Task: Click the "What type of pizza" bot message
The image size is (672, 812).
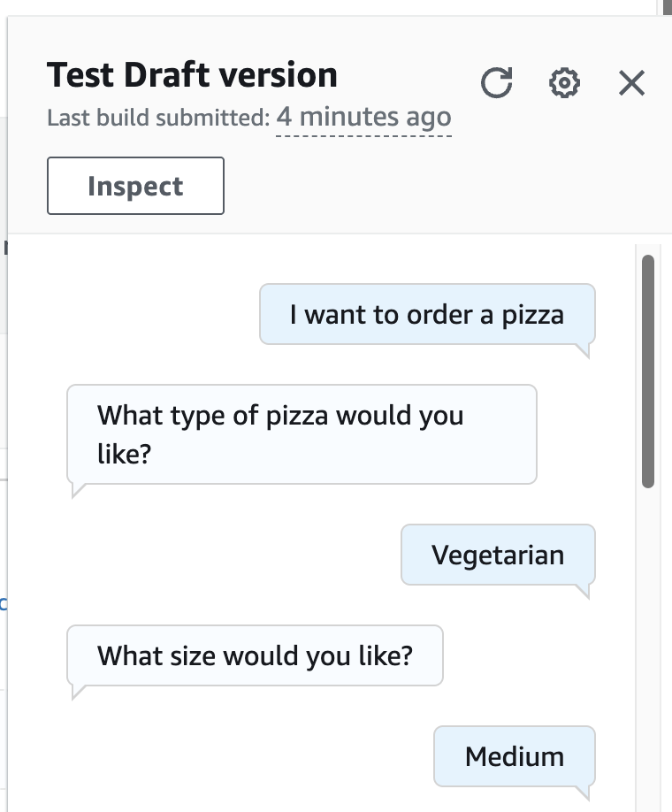Action: pos(302,434)
